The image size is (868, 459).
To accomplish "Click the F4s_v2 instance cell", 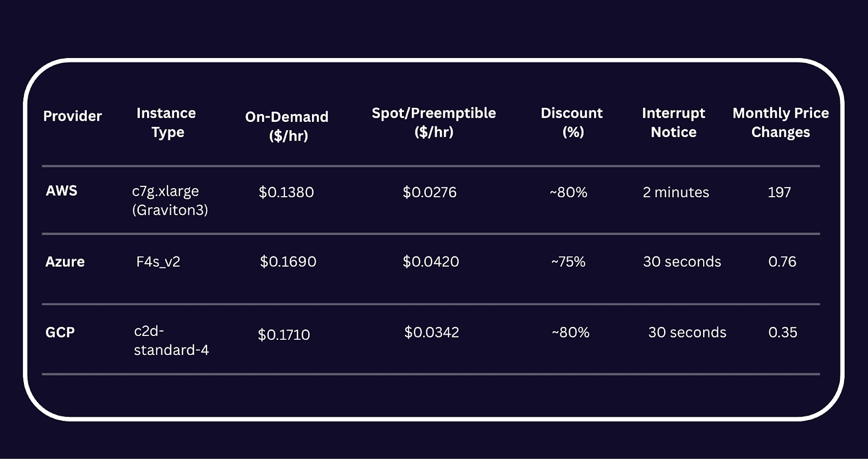I will (158, 262).
